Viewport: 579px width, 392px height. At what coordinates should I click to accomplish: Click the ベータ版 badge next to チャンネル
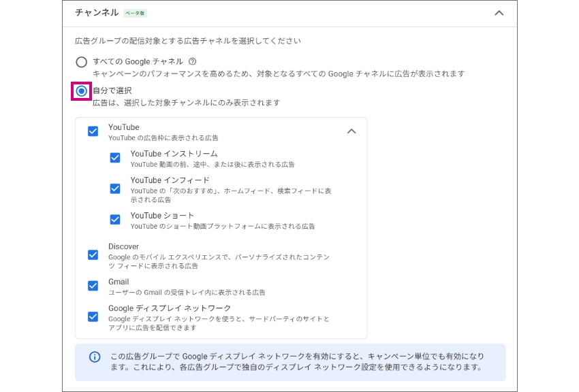(x=135, y=14)
